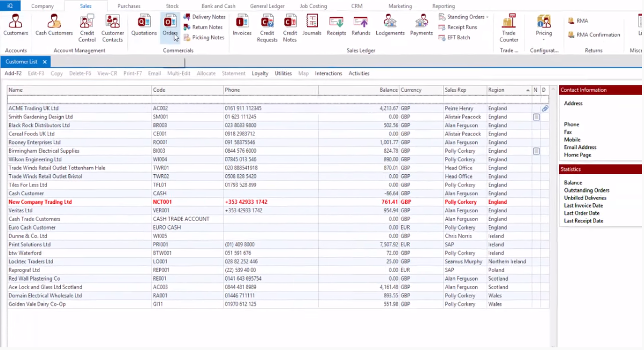The height and width of the screenshot is (350, 644).
Task: Click the attachment paperclip on ACME Trading row
Action: click(545, 109)
